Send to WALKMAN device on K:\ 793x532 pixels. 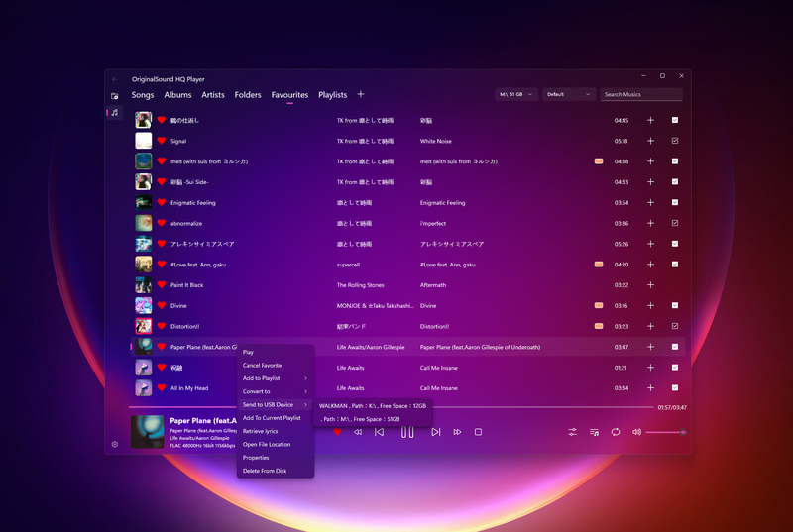373,406
